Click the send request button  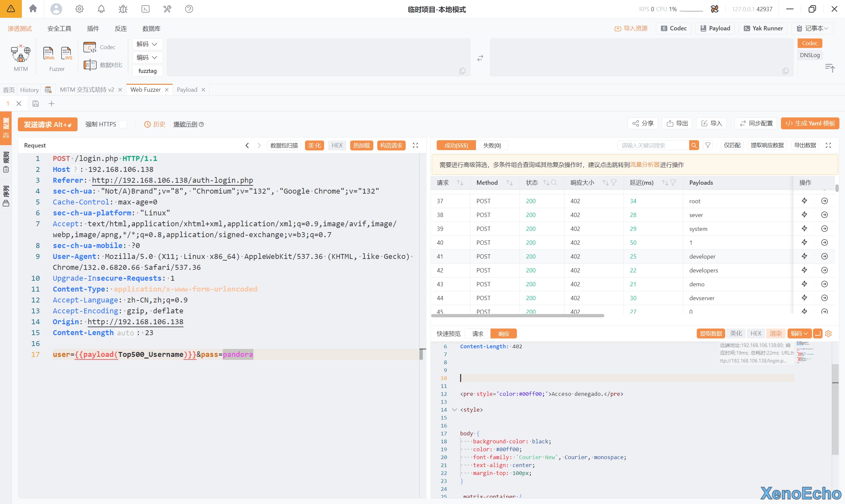[x=48, y=124]
